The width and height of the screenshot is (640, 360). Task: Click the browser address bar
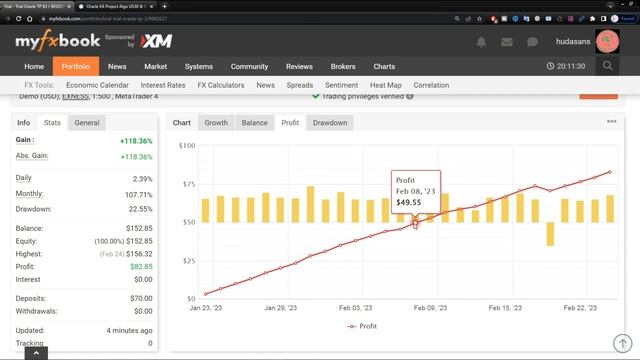245,19
